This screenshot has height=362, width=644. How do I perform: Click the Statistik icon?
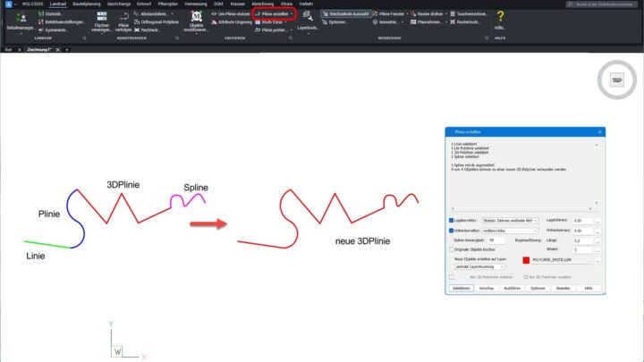pos(41,14)
